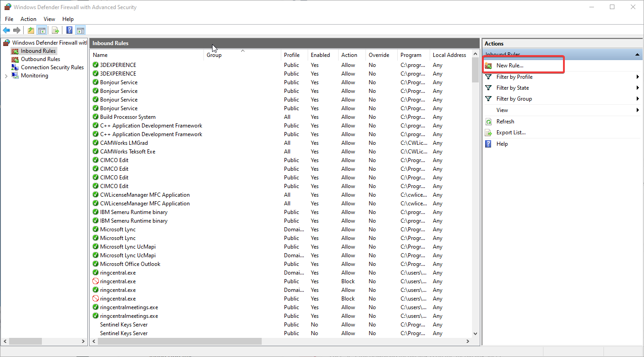Open the Outbound Rules tree icon

(x=15, y=59)
